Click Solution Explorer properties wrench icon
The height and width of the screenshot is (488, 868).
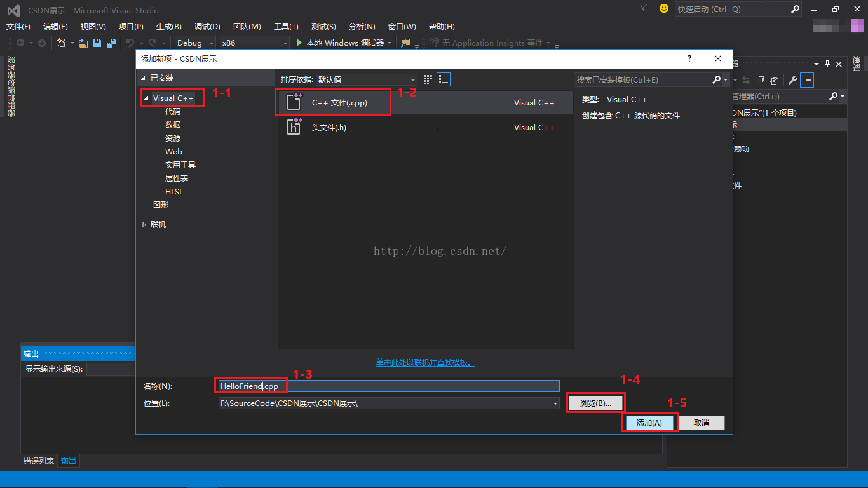792,80
